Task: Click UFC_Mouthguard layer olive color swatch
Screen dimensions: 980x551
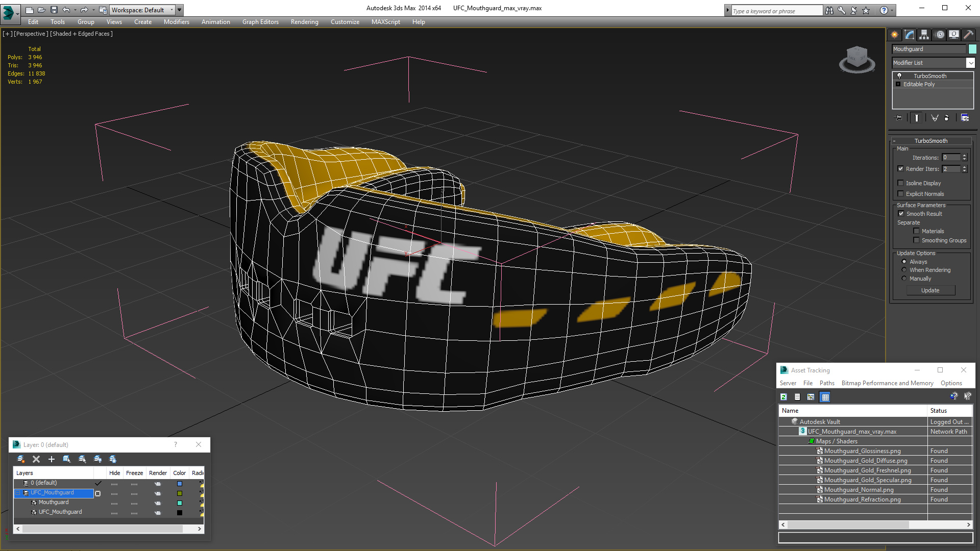Action: pyautogui.click(x=180, y=493)
